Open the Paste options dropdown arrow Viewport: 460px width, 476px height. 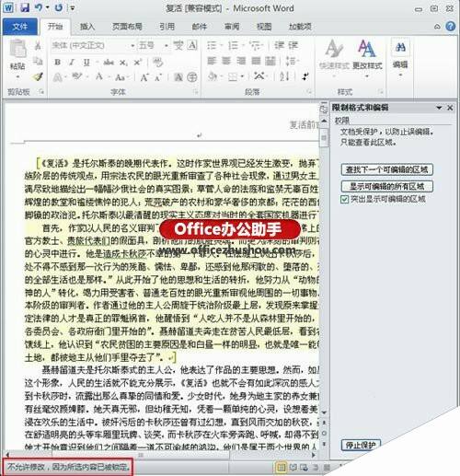17,76
